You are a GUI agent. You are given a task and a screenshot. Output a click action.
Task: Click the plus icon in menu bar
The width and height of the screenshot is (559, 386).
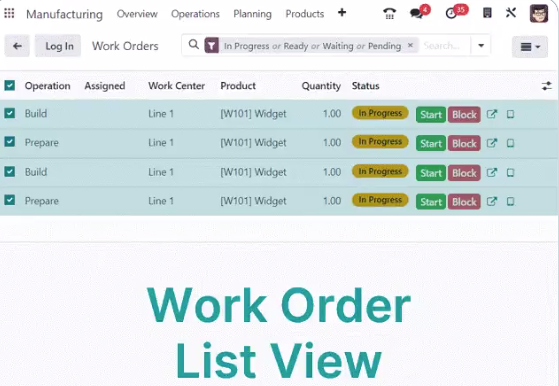click(x=342, y=13)
